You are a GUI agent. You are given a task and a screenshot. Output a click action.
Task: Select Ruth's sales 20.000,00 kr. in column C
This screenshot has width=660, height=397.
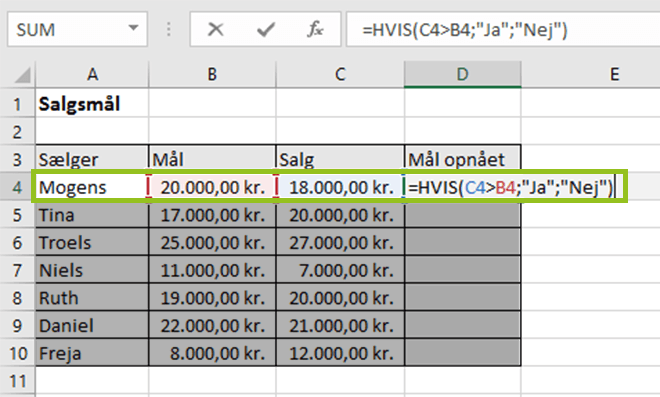point(340,298)
